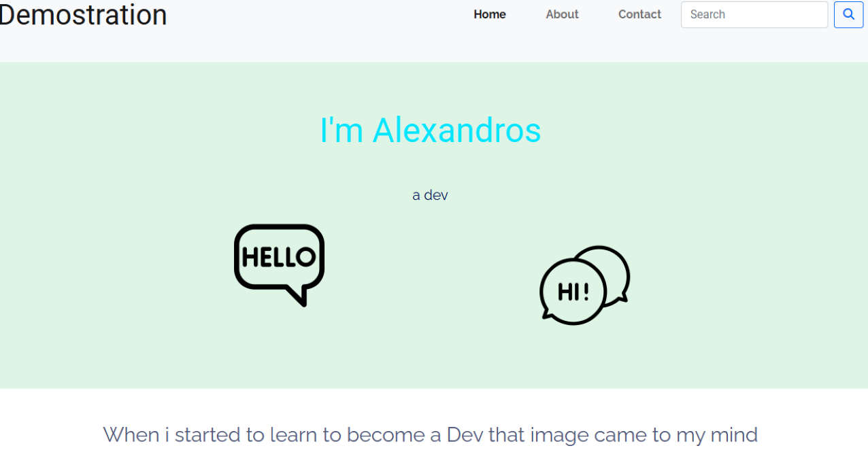Click the small tail of the front HI! bubble
Screen dimensions: 868x463
coord(546,313)
